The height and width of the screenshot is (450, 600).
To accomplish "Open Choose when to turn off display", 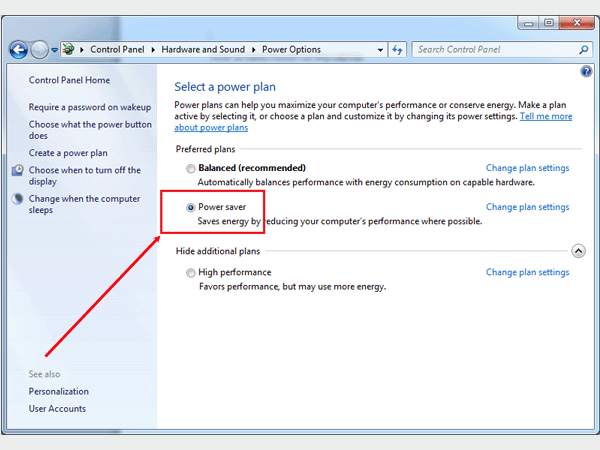I will point(85,176).
